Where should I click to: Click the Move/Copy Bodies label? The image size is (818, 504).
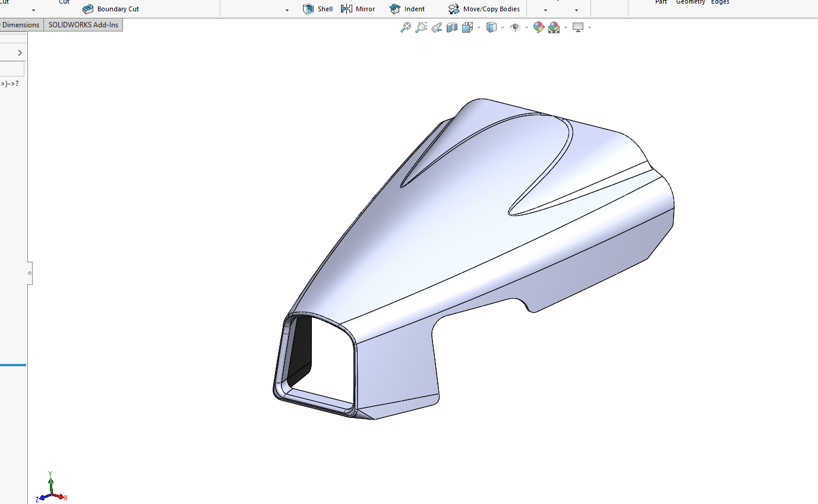(491, 9)
